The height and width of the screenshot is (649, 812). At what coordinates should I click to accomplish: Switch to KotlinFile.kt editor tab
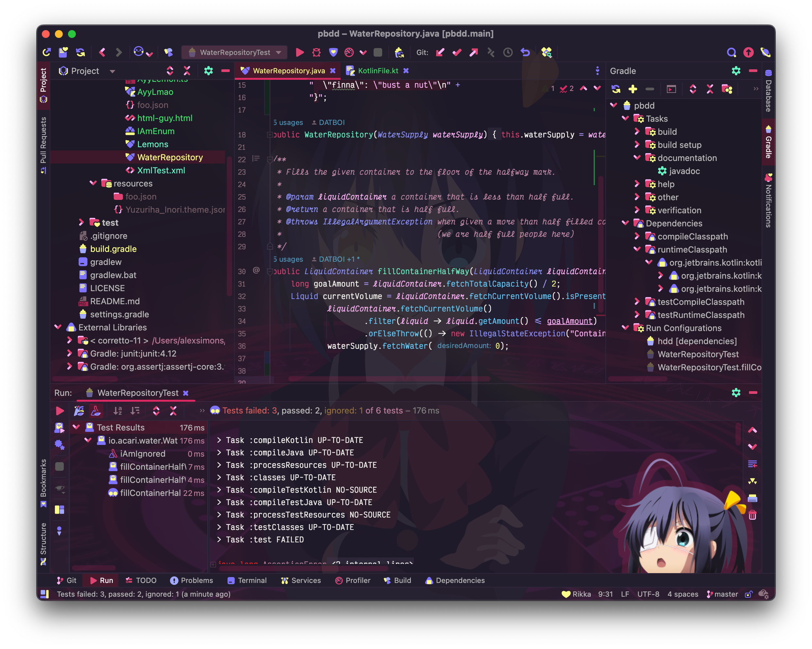pyautogui.click(x=377, y=71)
